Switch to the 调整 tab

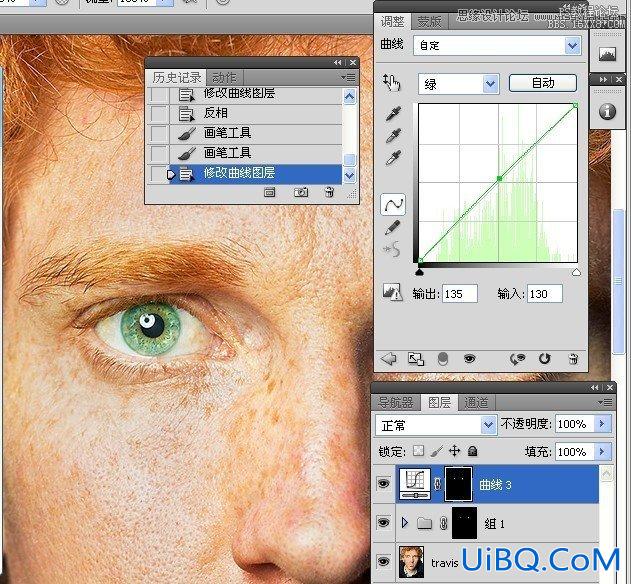pos(392,21)
